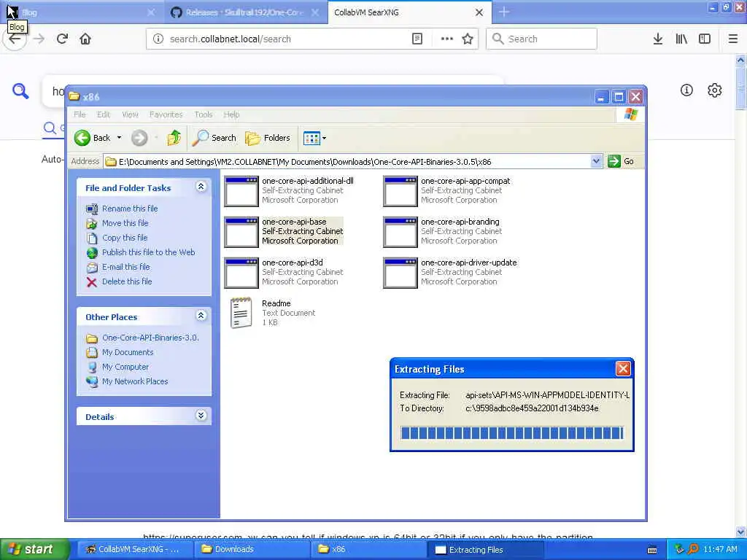
Task: Open the View menu
Action: (130, 114)
